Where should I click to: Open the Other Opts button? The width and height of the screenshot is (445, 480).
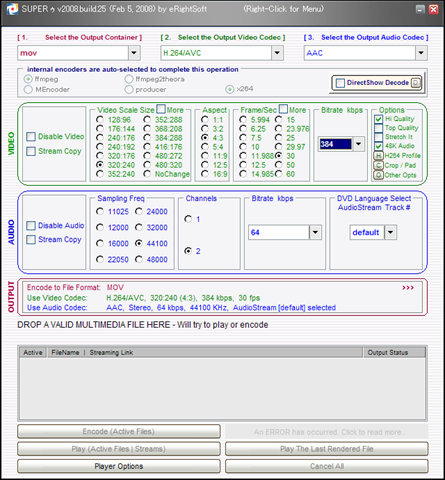point(378,175)
